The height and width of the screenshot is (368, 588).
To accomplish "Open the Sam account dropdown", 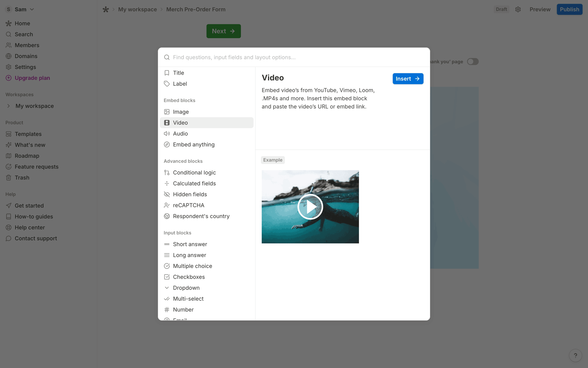I will coord(20,10).
